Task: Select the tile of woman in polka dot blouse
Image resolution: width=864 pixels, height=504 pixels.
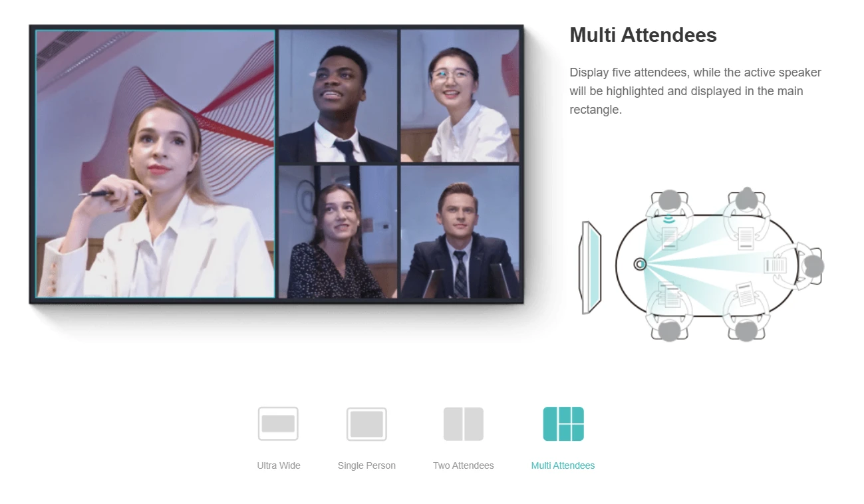Action: [x=338, y=231]
